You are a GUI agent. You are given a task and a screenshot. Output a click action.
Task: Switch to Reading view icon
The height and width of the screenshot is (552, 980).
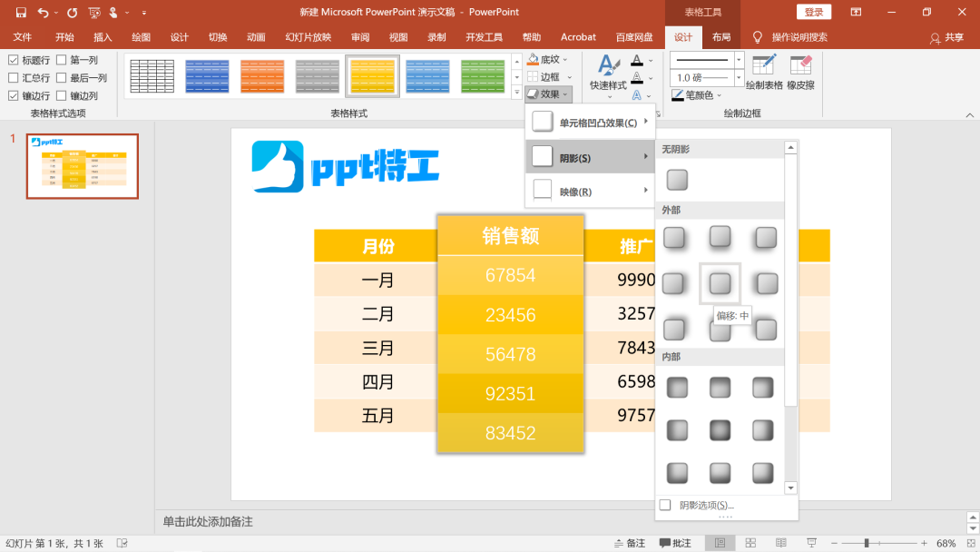click(x=781, y=543)
